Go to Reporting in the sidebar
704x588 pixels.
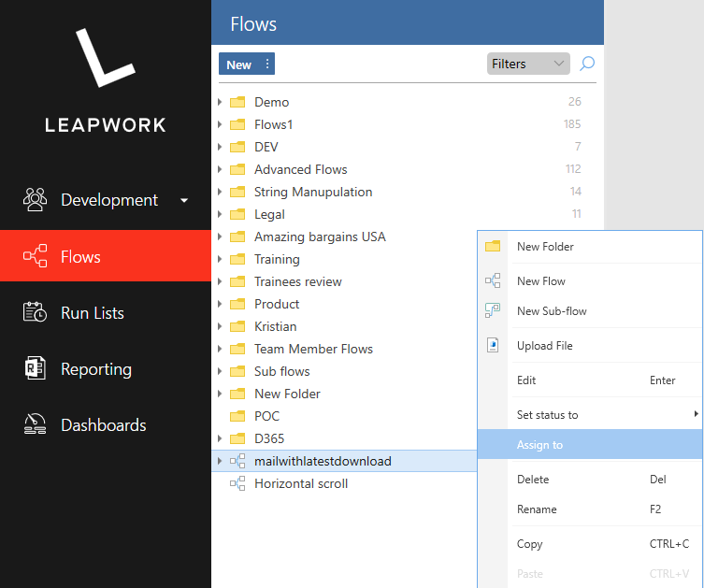click(106, 369)
